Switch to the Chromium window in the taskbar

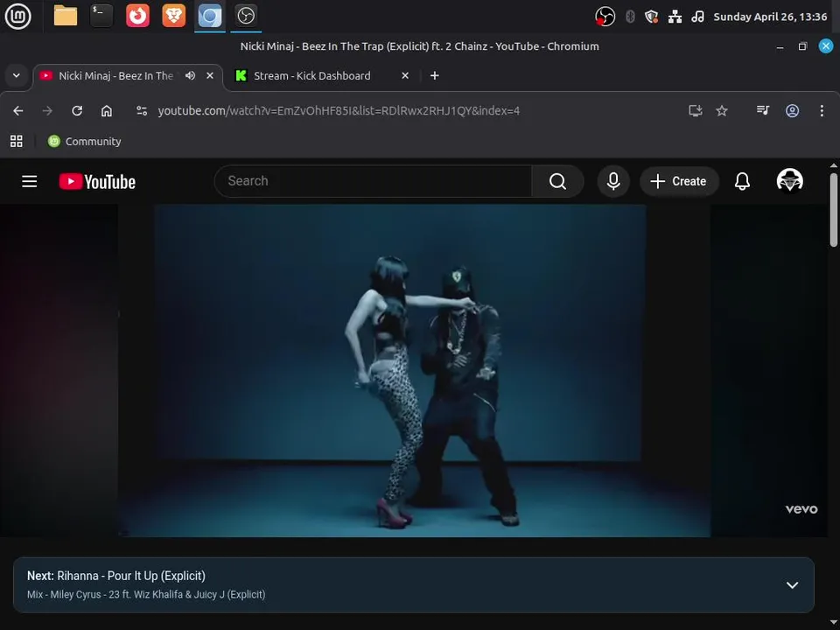[209, 16]
